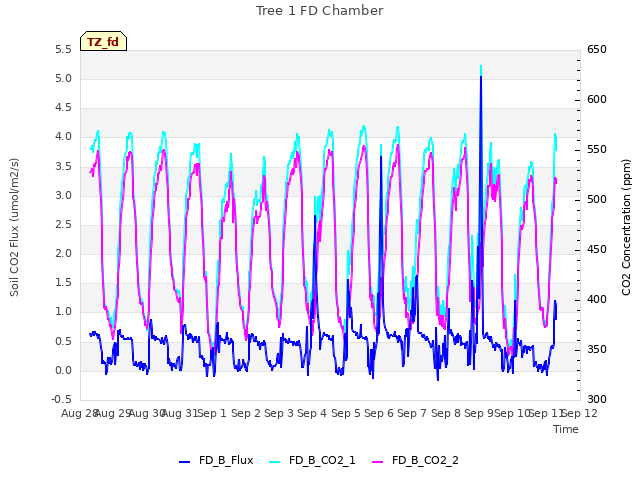Click the 5.0 left axis tick label
The image size is (640, 480).
[63, 79]
